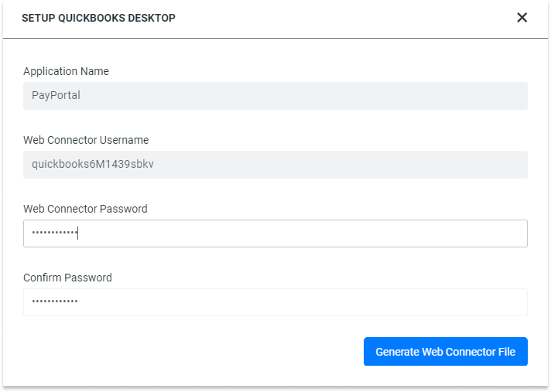Screen dimensions: 551x392
Task: Place cursor at end of Web Connector Password
Action: point(78,233)
